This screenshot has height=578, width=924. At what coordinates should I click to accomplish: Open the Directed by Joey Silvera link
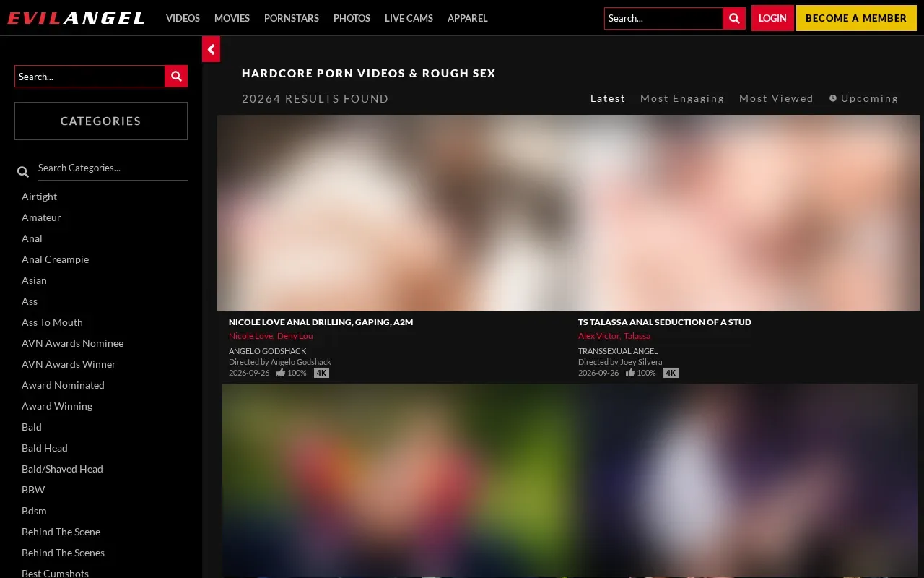[620, 362]
